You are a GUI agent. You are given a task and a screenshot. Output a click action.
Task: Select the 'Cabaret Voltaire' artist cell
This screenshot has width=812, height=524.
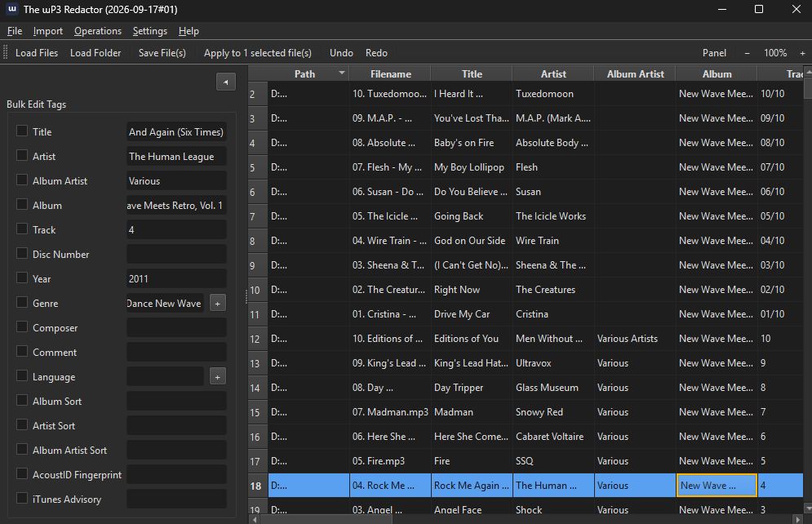point(553,437)
